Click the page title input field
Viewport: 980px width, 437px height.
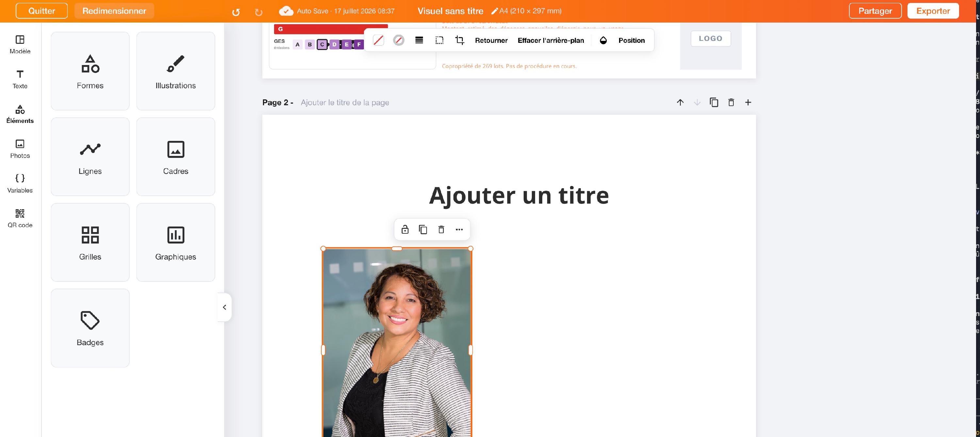click(x=345, y=102)
